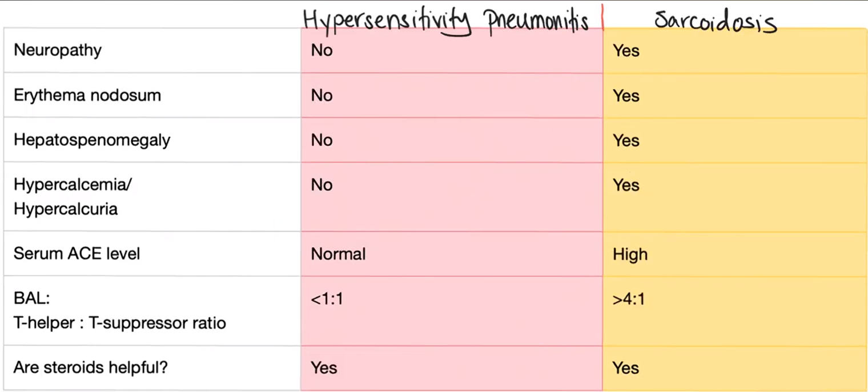
Task: Click the Serum ACE level label
Action: click(77, 253)
